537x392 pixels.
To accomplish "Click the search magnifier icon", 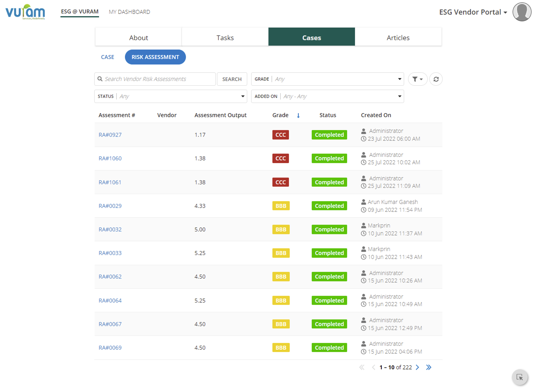I will pos(100,79).
